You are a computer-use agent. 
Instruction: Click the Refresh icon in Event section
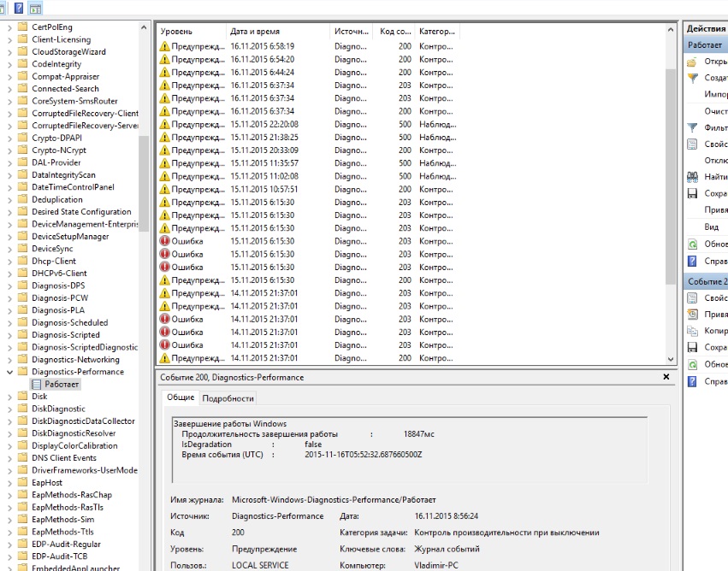692,364
